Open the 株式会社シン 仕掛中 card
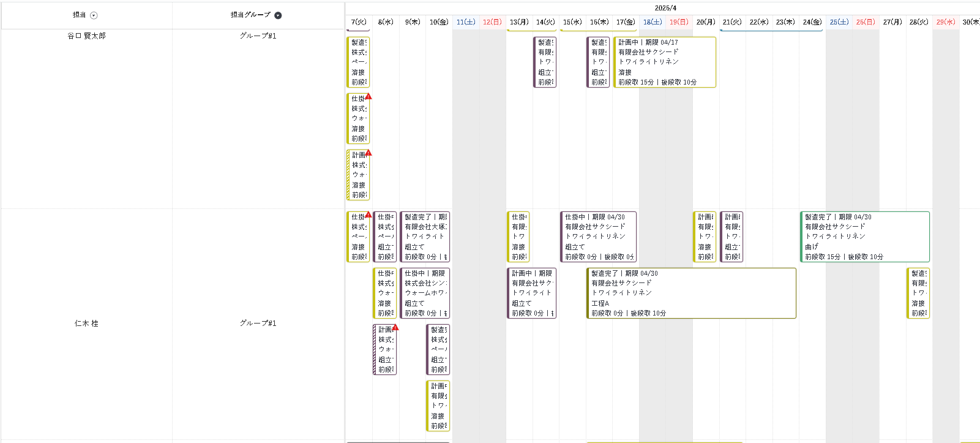The image size is (980, 443). 425,293
